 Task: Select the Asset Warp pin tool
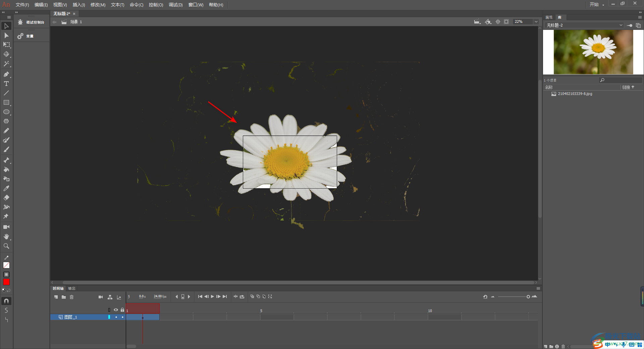point(6,216)
